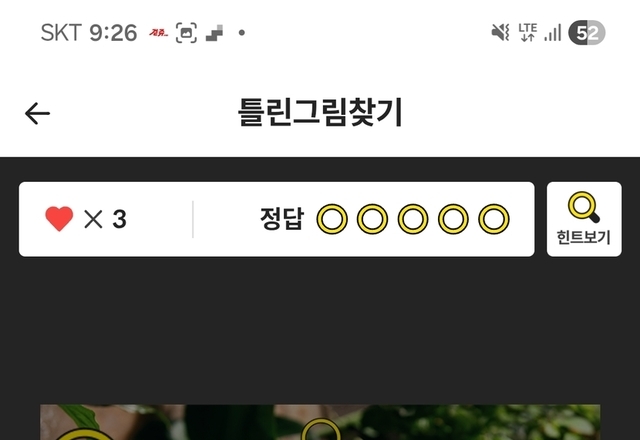
Task: Tap the battery indicator showing 52
Action: 587,33
